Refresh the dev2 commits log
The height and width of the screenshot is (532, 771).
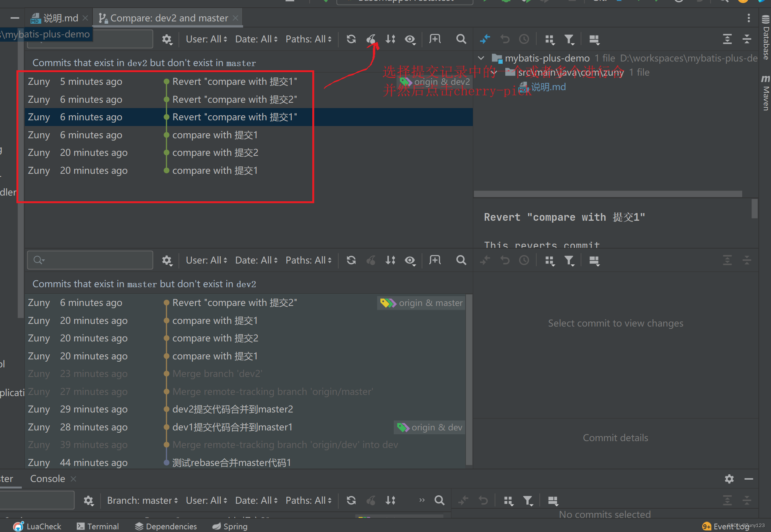[351, 39]
